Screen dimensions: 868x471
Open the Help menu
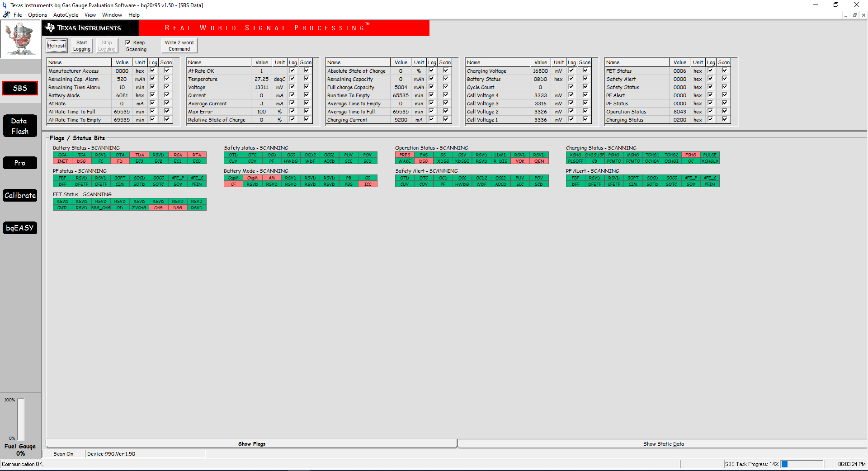(134, 14)
